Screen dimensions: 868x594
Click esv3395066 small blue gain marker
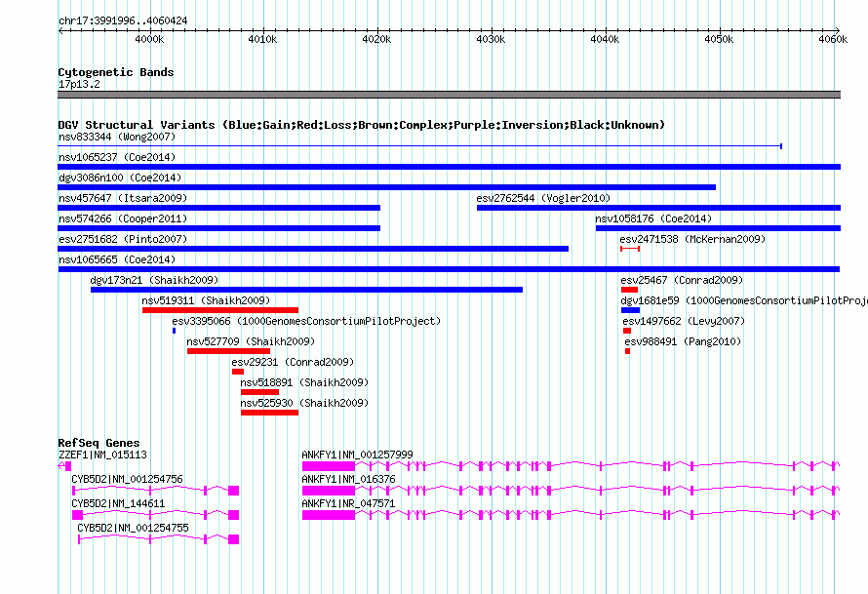point(174,331)
